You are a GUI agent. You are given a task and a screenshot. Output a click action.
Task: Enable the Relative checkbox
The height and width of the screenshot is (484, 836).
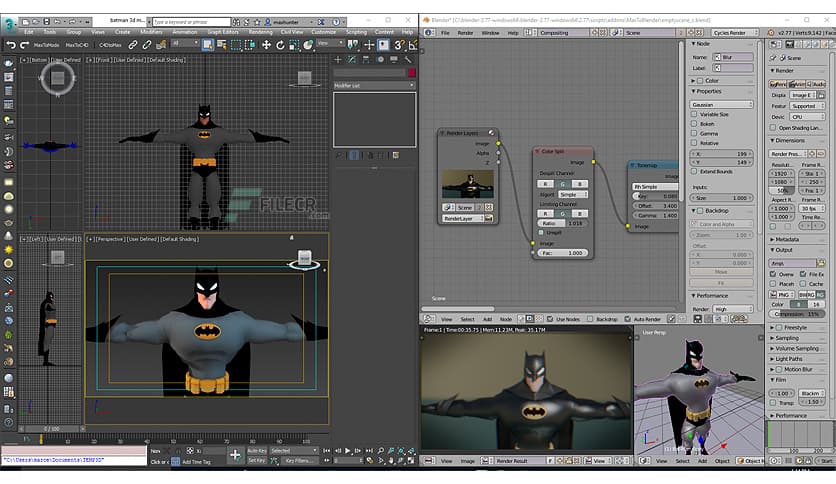click(694, 143)
